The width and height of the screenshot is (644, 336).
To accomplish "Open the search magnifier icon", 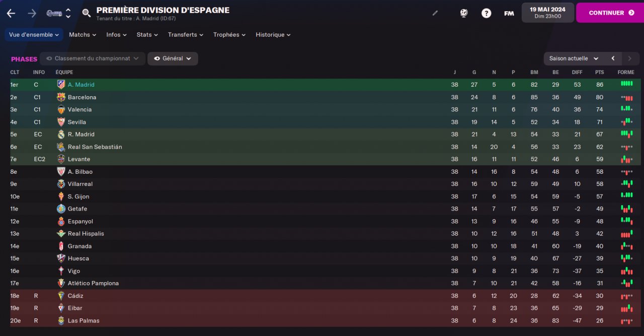I will coord(87,13).
